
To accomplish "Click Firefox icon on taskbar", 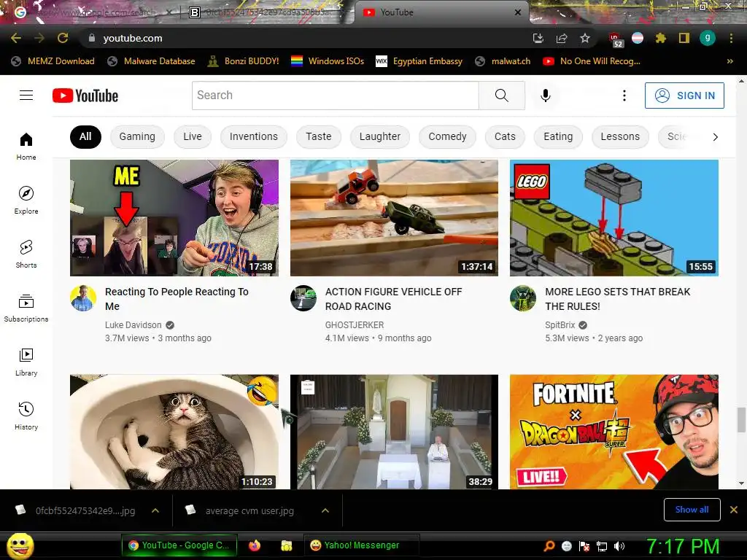I will 255,545.
